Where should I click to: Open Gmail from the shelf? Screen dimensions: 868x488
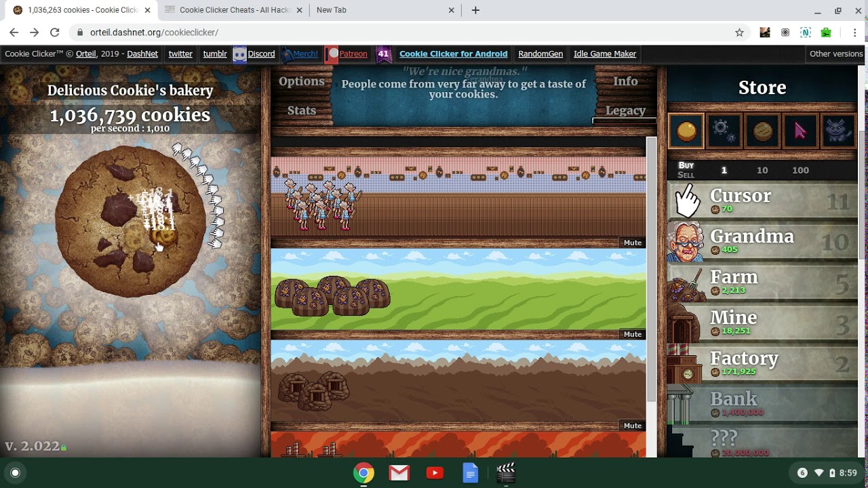399,473
